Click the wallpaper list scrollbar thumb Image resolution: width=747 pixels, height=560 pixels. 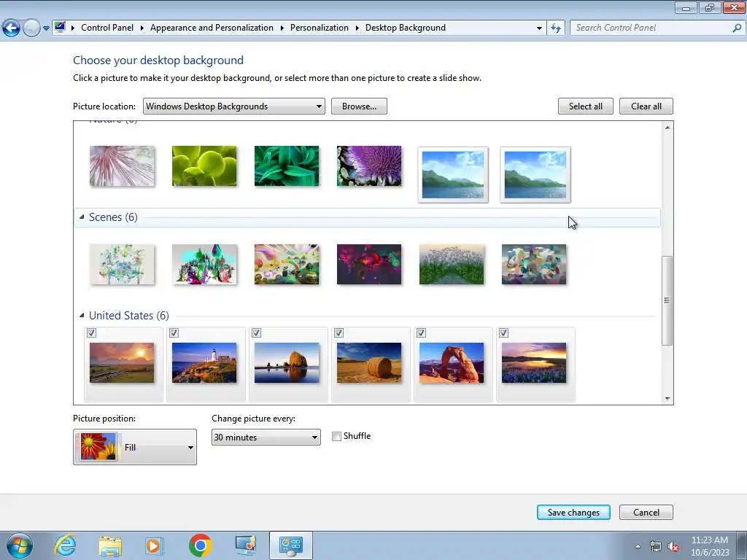(x=667, y=300)
